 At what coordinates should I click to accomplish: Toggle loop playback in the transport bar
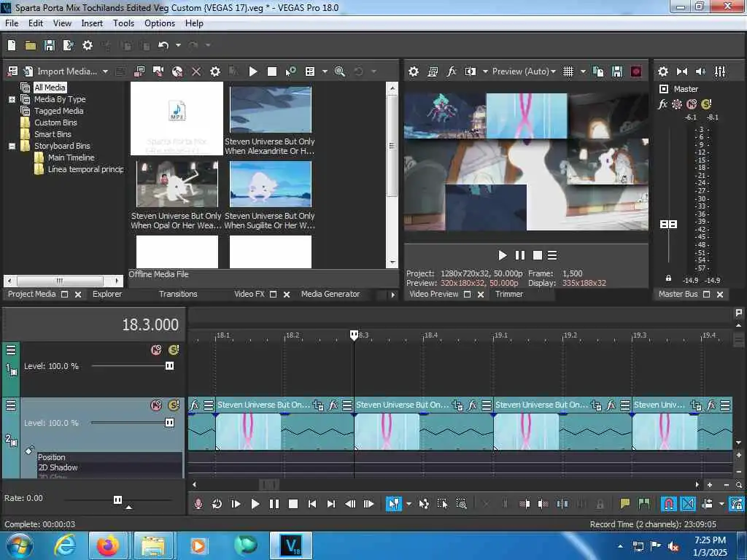pyautogui.click(x=217, y=504)
